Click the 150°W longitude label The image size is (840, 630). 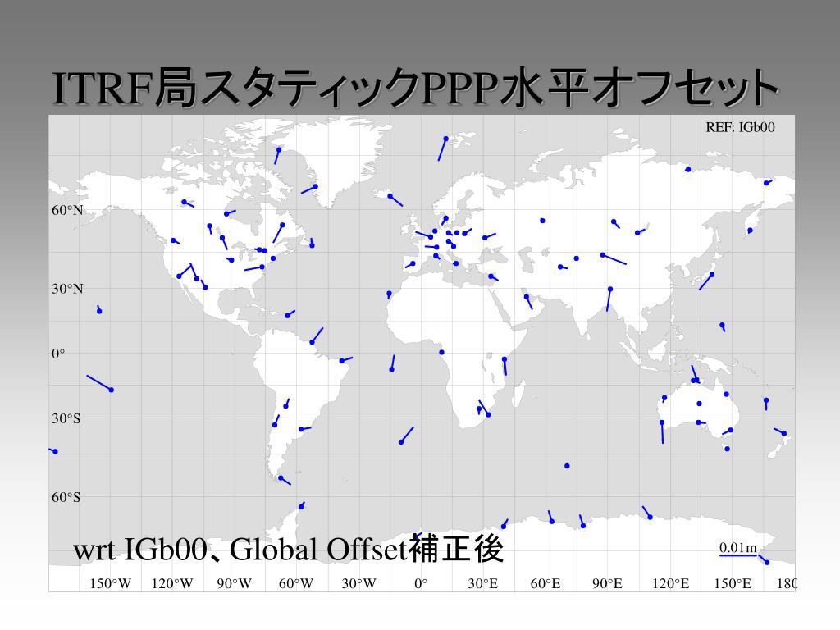pos(111,583)
